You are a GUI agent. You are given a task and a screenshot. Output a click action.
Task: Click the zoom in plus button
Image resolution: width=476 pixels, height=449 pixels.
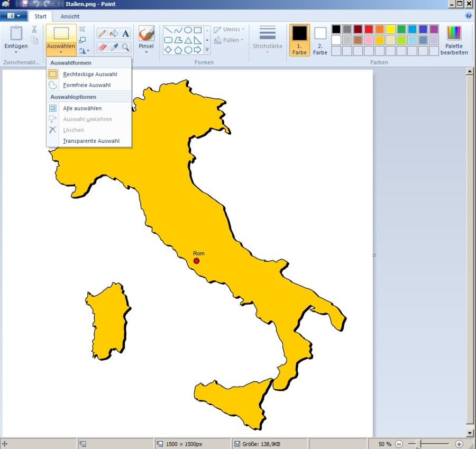click(459, 444)
